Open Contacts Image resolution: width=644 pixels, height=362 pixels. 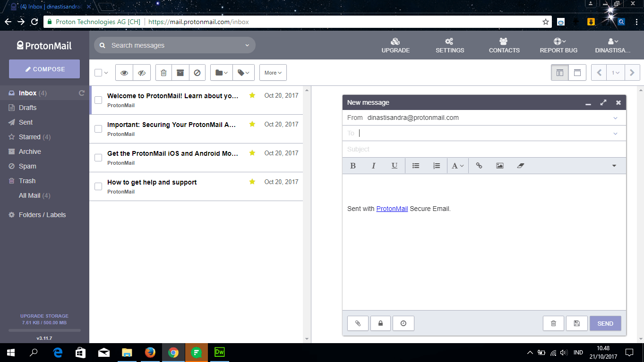(x=504, y=45)
